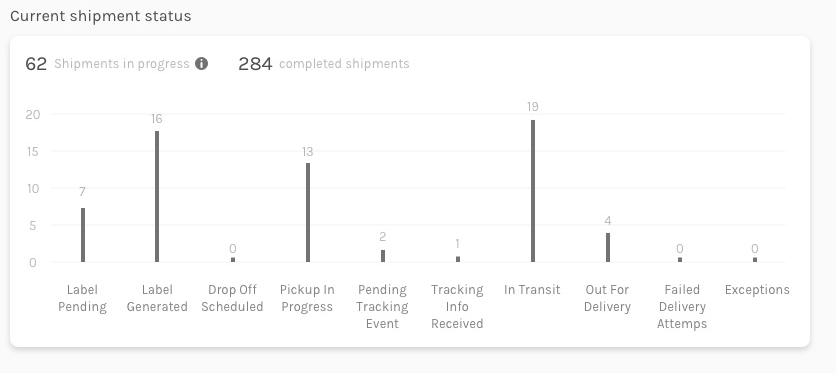Select the Tracking Info Received bar
This screenshot has width=836, height=373.
[x=458, y=259]
